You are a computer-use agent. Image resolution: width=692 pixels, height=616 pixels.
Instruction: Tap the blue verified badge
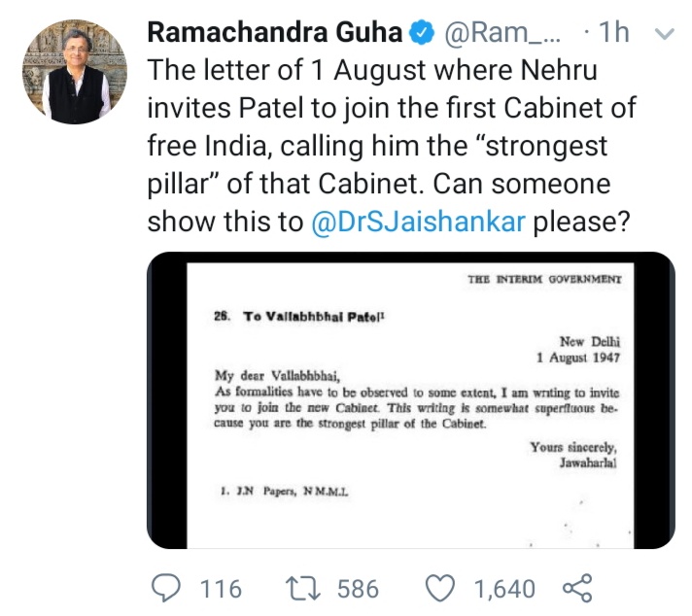click(x=423, y=33)
